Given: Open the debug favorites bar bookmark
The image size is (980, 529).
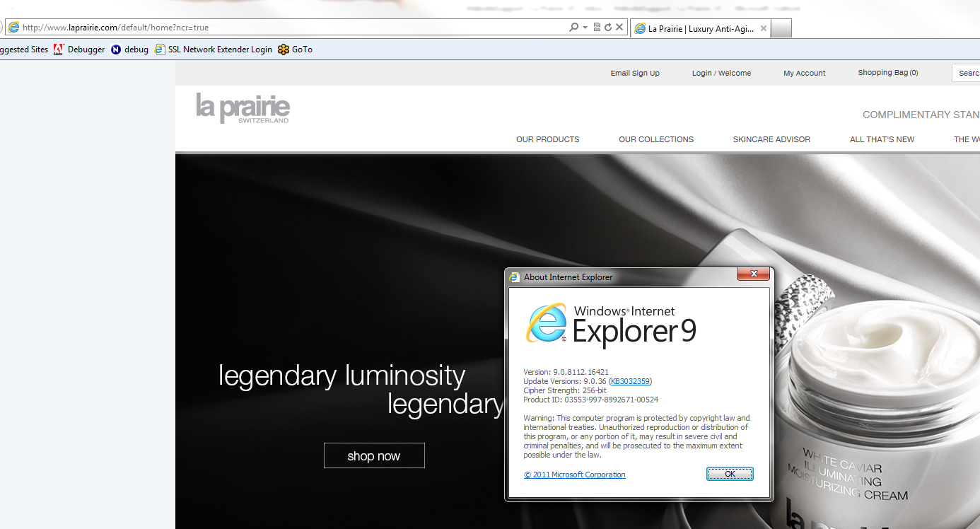Looking at the screenshot, I should [130, 50].
